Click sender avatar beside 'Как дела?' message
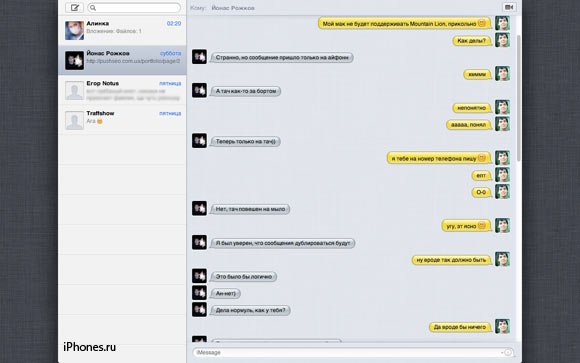 (x=502, y=40)
